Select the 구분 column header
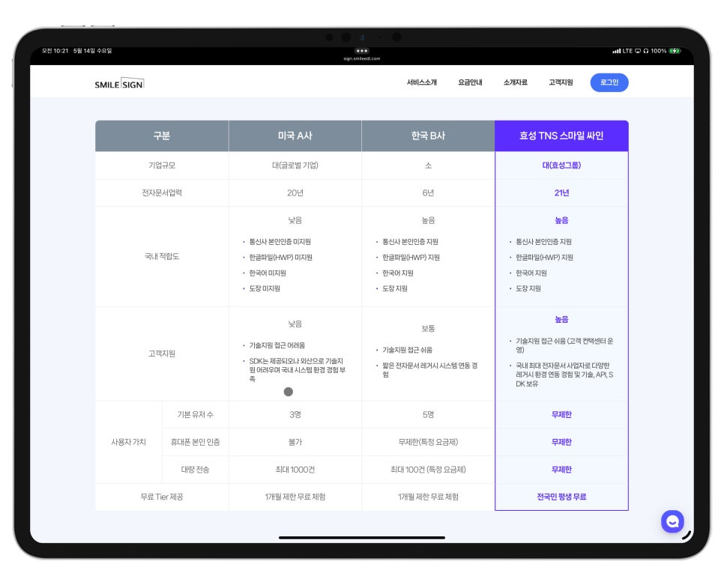Viewport: 724px width, 588px height. tap(162, 136)
